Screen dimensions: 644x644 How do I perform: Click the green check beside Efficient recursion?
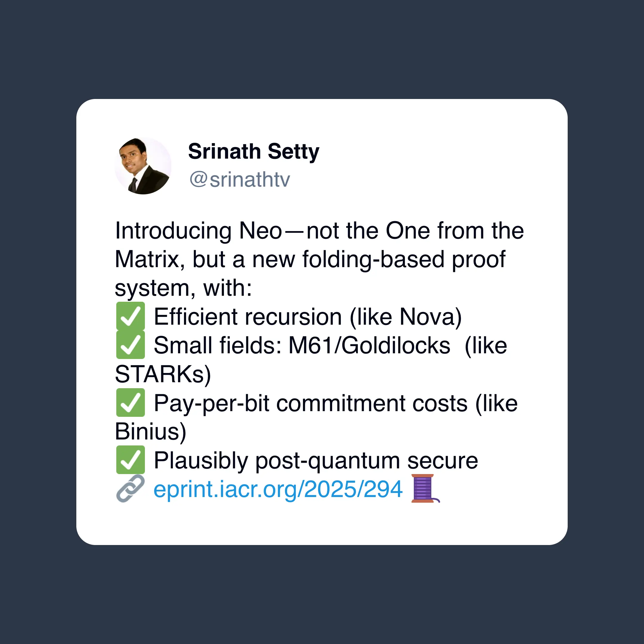(130, 316)
